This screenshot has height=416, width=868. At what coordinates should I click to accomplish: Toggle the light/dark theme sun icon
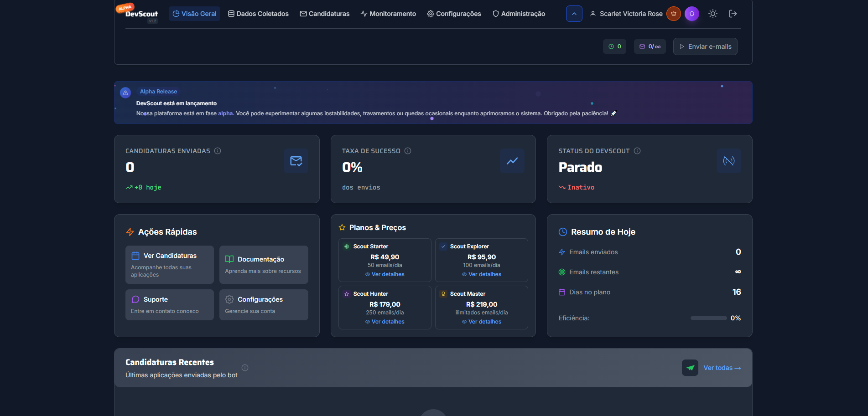click(x=713, y=14)
